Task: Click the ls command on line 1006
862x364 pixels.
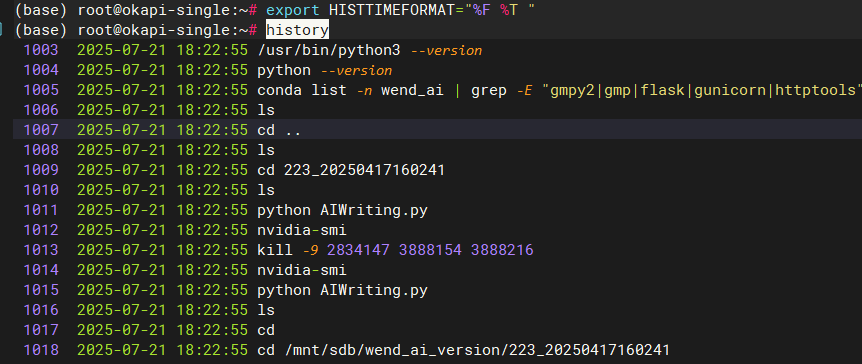Action: pyautogui.click(x=266, y=111)
